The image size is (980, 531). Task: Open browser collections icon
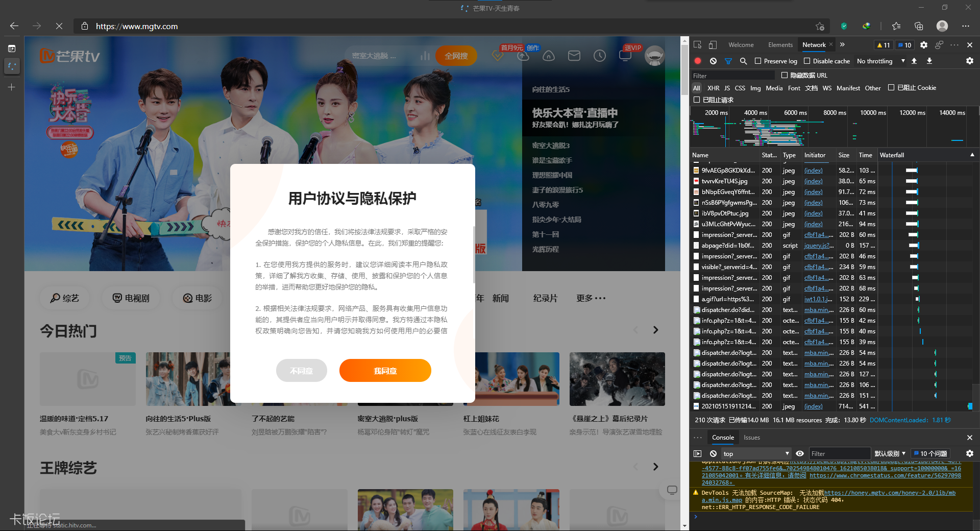click(919, 26)
